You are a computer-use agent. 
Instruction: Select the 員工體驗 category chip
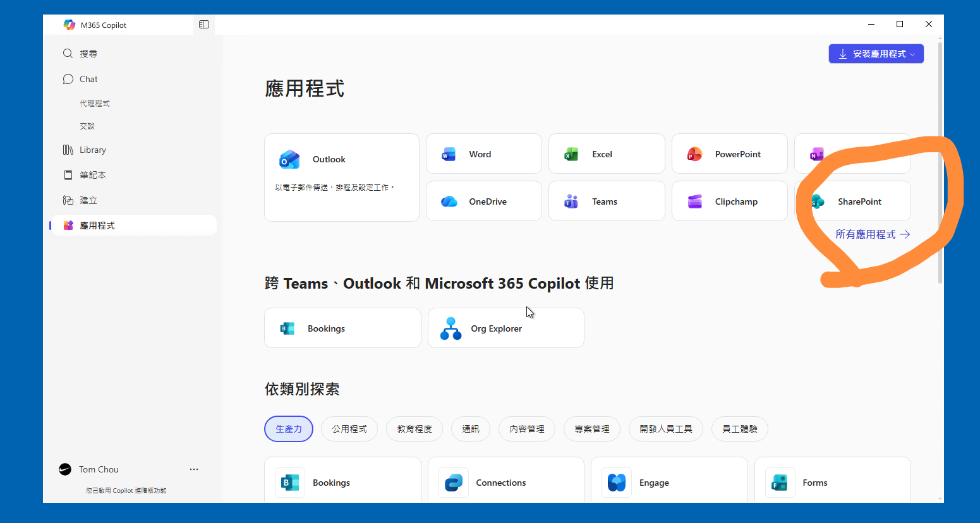[x=740, y=429]
